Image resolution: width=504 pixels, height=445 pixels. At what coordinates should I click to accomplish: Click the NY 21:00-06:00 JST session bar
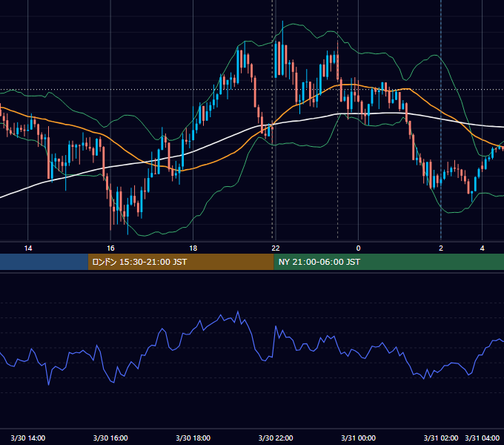click(389, 262)
